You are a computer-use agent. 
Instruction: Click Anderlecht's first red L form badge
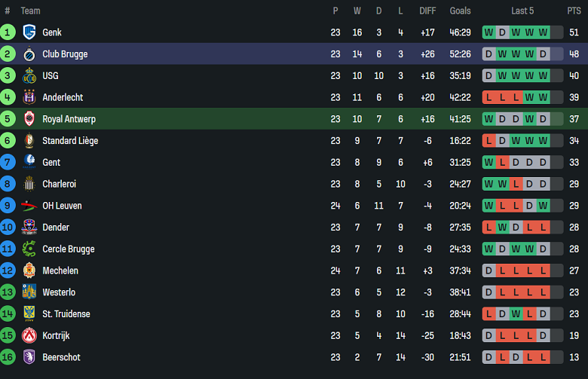coord(488,97)
